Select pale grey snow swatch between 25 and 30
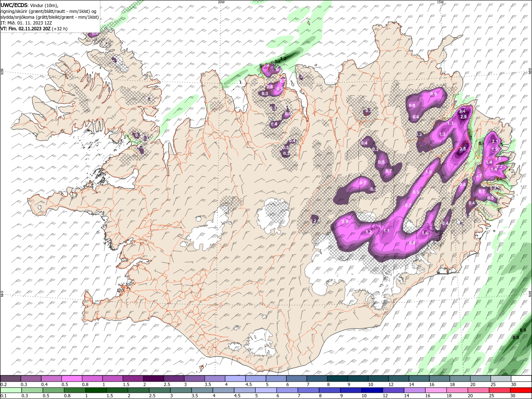The height and width of the screenshot is (399, 532). [500, 378]
